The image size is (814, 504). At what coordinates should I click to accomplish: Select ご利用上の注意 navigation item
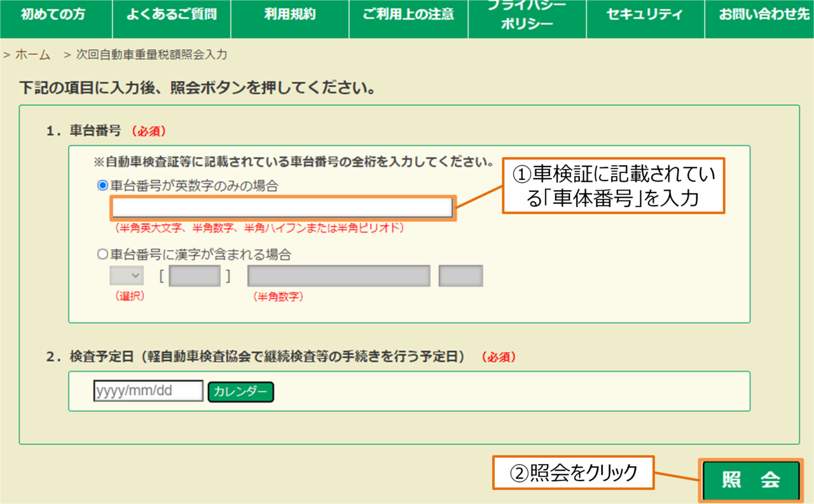408,15
